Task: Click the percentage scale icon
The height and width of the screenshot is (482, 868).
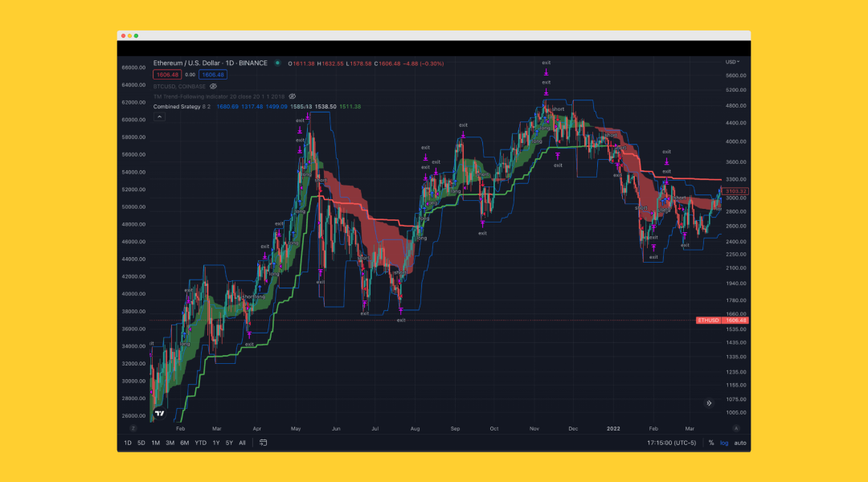Action: (710, 442)
